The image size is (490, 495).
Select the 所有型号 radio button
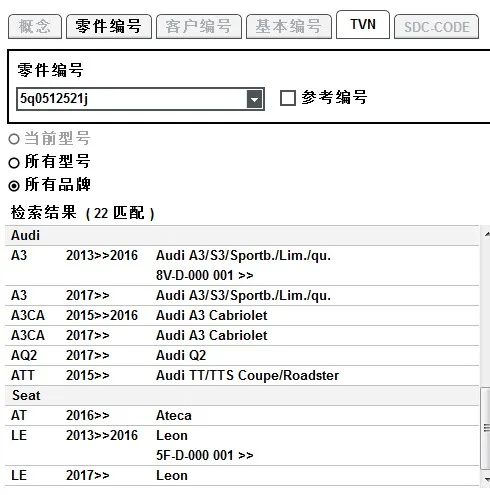14,163
